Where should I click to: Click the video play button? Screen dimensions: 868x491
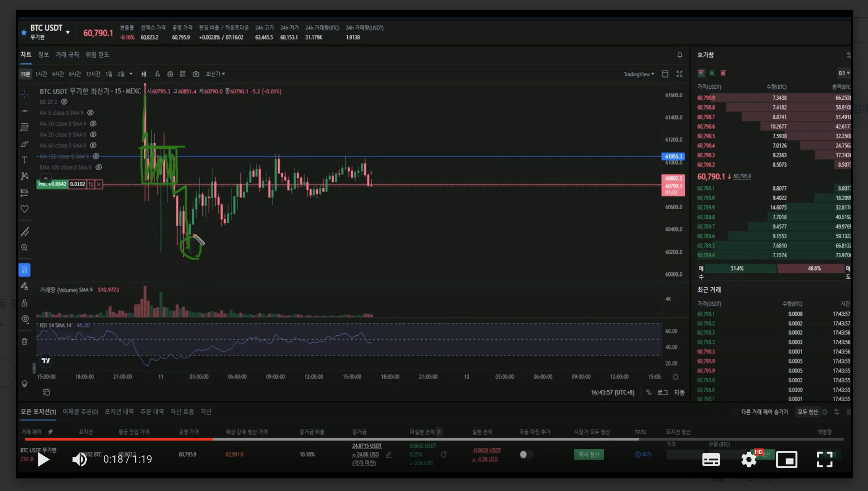(43, 459)
